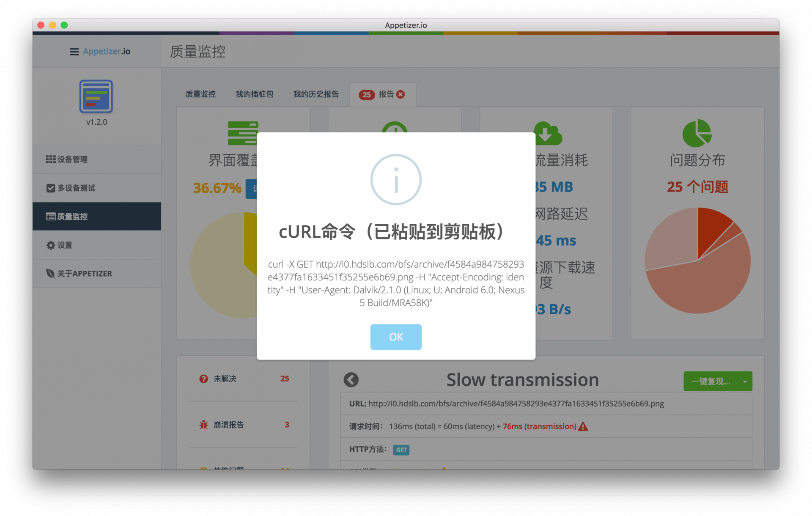The height and width of the screenshot is (516, 812).
Task: Click the grid icon beside 设备管理
Action: coord(50,159)
